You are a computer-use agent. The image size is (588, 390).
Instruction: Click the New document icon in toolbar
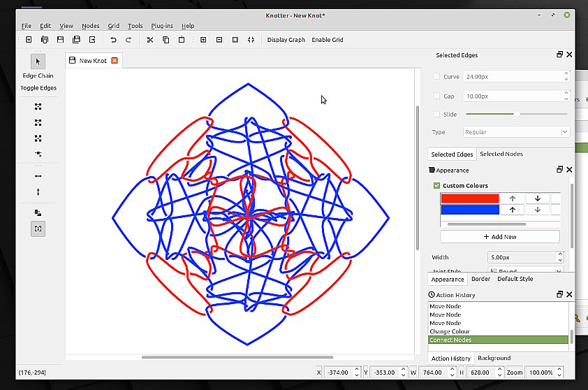point(29,39)
